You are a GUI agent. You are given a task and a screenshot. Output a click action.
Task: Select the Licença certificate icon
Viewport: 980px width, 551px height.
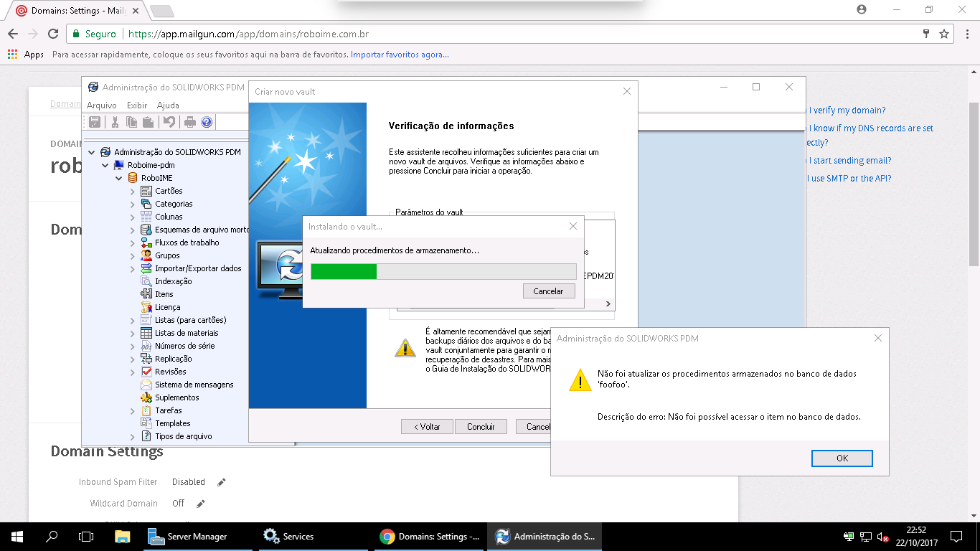[x=146, y=307]
